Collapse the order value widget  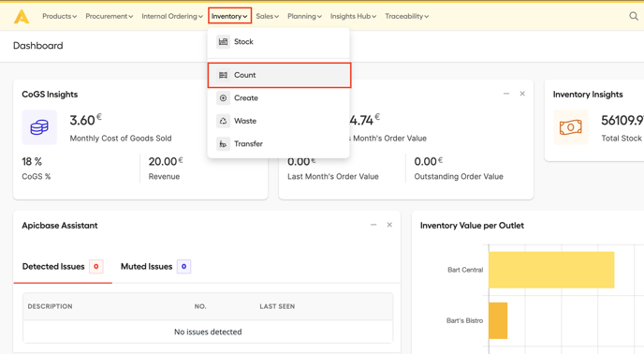click(506, 94)
